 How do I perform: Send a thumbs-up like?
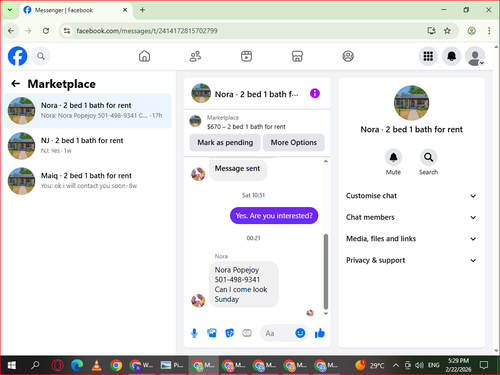[x=320, y=333]
